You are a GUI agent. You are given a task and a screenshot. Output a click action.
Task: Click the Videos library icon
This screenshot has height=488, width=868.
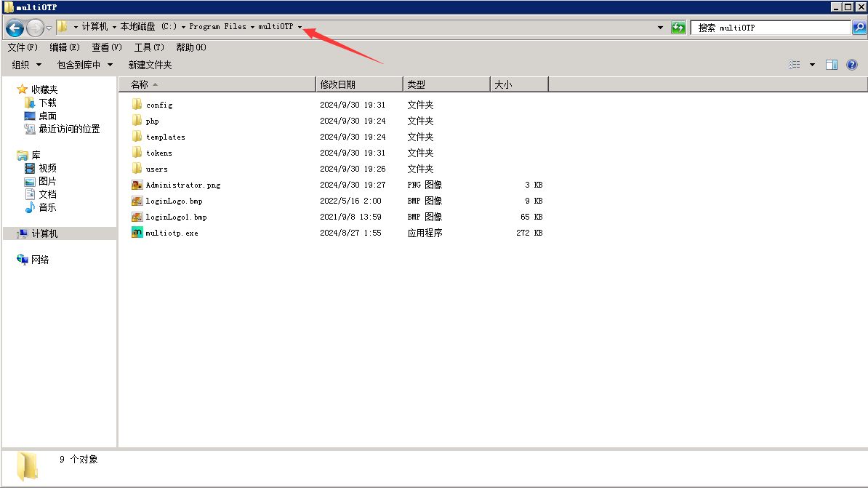pos(30,168)
